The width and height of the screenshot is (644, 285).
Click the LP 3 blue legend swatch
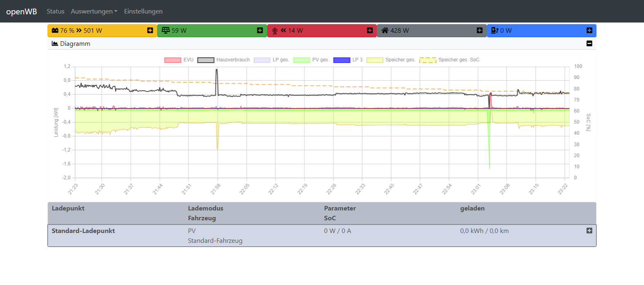coord(342,60)
